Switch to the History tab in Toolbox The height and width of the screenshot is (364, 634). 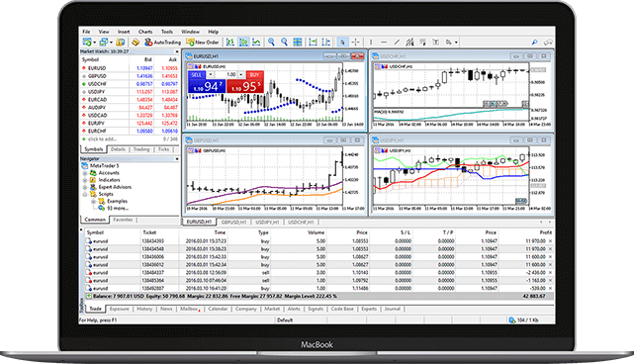[144, 309]
